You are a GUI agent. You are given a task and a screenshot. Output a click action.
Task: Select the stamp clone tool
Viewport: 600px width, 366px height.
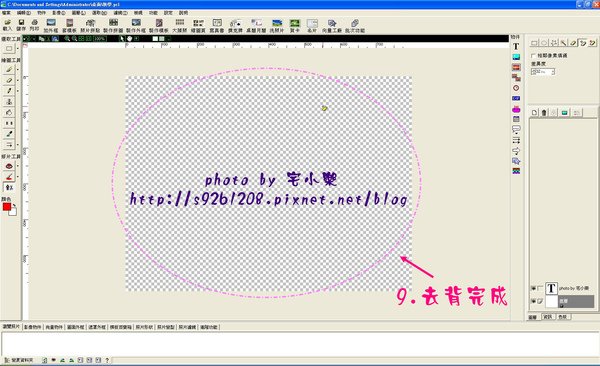9,102
